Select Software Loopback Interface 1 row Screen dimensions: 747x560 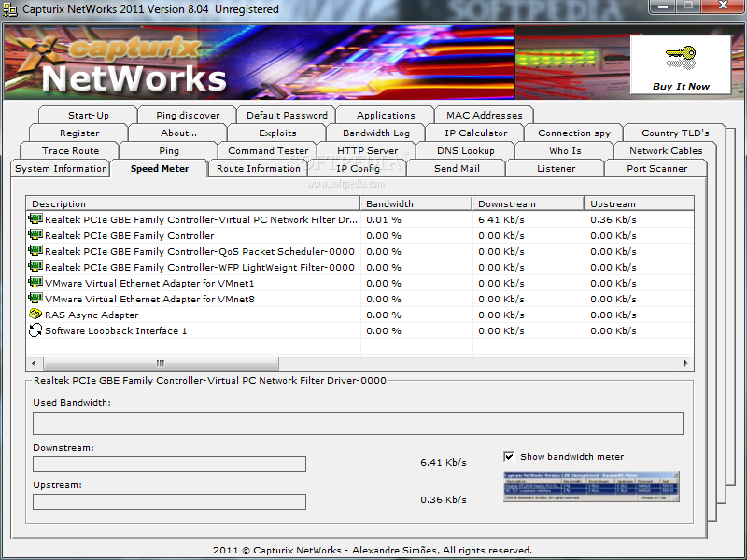359,330
